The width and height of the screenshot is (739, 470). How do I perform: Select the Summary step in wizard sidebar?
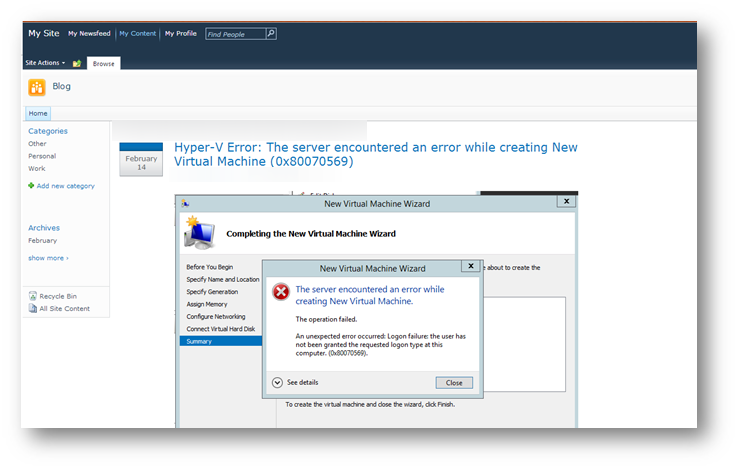(x=199, y=341)
